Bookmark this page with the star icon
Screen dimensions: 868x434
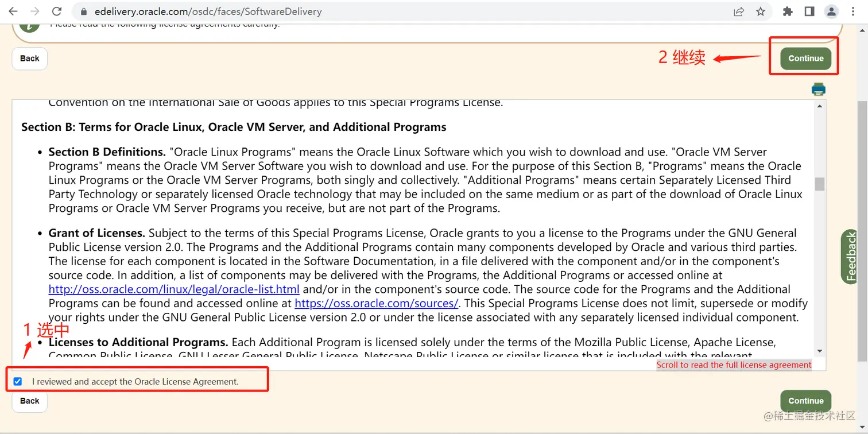(x=761, y=11)
